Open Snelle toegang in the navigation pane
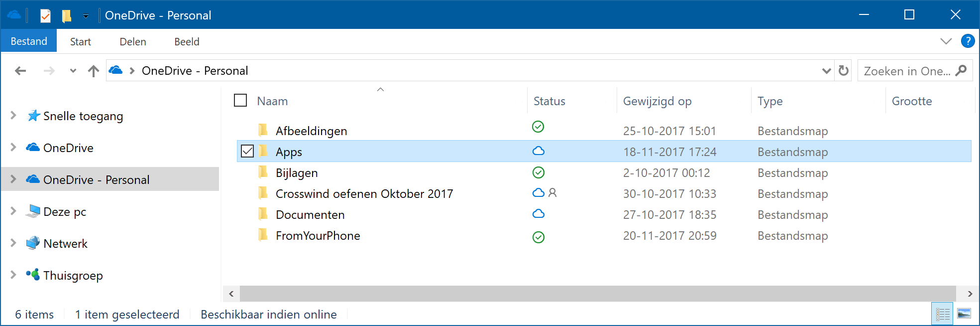 [83, 116]
